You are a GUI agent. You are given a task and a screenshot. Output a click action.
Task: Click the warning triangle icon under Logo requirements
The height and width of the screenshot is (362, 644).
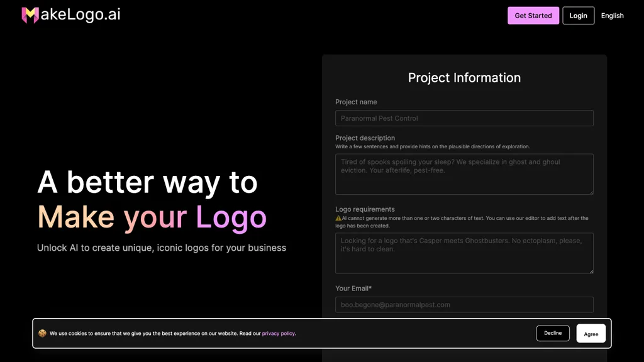coord(338,218)
